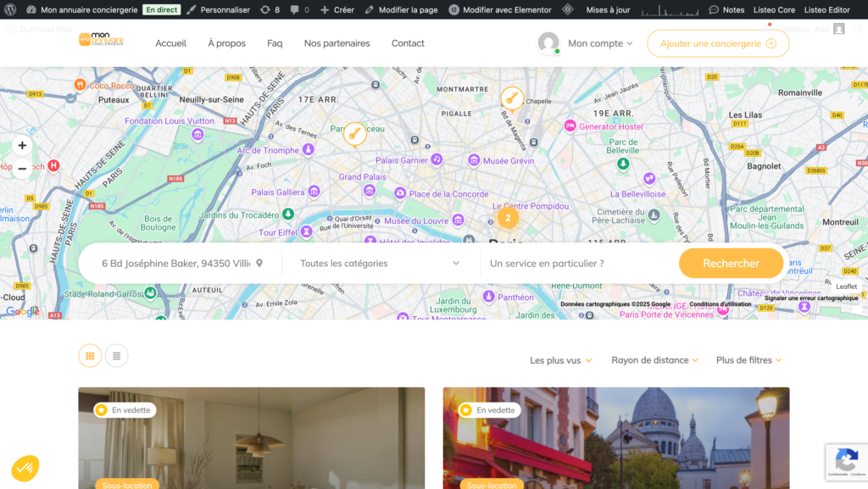Click the key marker near Parc Monceau
Screen dimensions: 868x489
(x=354, y=135)
